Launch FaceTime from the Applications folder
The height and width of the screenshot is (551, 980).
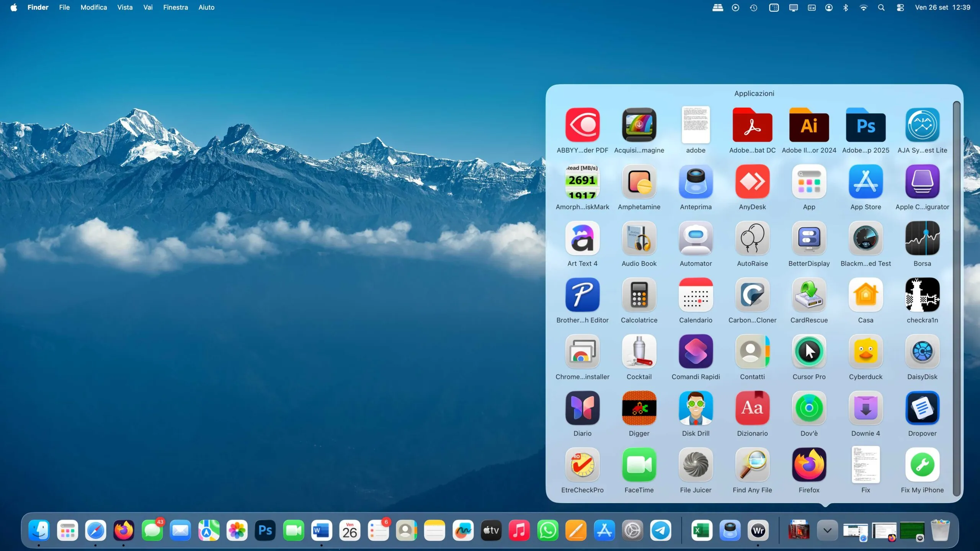[x=639, y=465]
